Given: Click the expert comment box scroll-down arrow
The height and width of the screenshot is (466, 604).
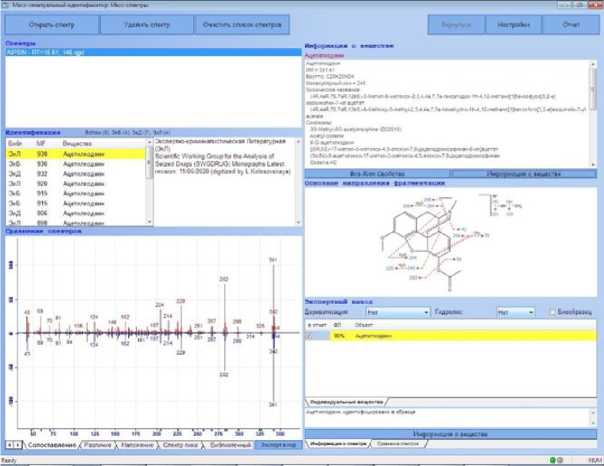Looking at the screenshot, I should tap(593, 423).
